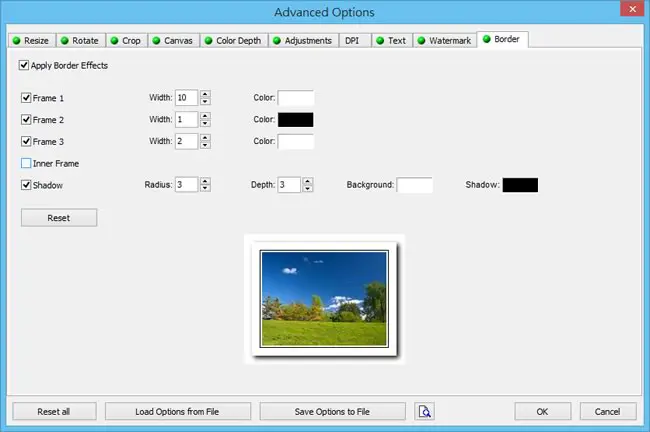650x432 pixels.
Task: Enable the Inner Frame checkbox
Action: (x=26, y=163)
